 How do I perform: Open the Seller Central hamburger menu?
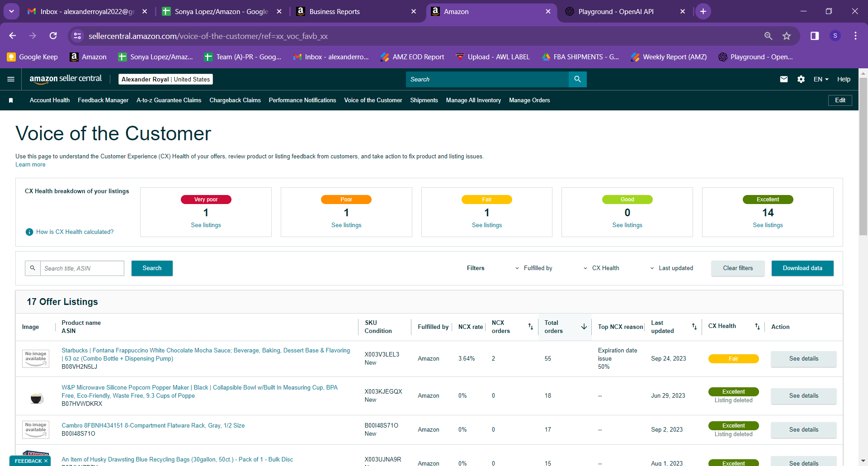tap(11, 79)
